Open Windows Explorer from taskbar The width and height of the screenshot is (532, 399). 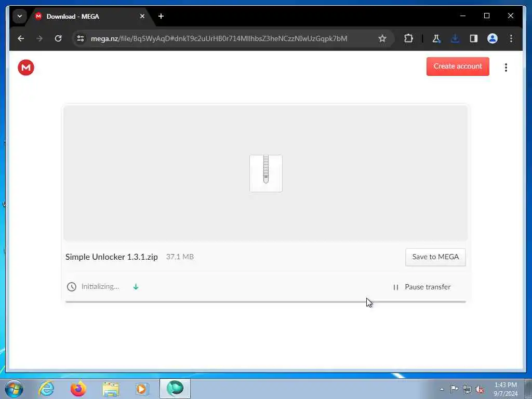pyautogui.click(x=111, y=389)
